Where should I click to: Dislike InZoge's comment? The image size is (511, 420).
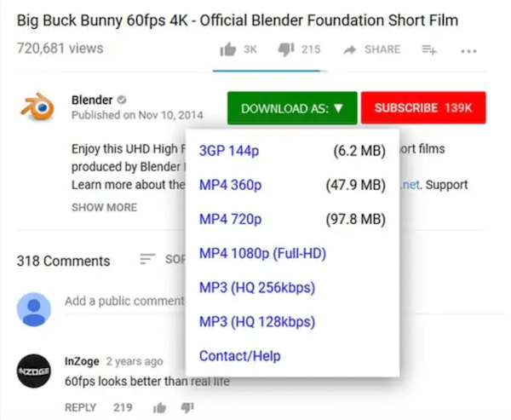[187, 407]
